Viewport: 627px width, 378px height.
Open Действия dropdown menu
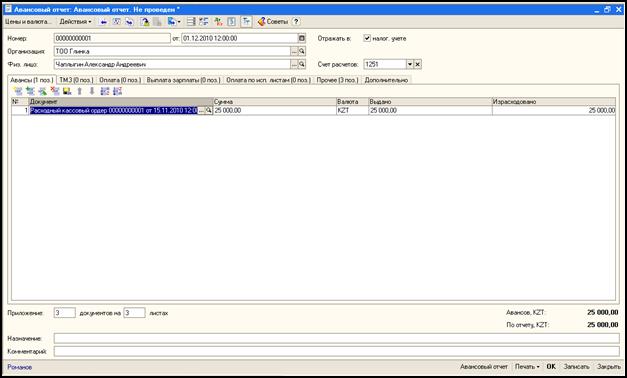click(75, 22)
